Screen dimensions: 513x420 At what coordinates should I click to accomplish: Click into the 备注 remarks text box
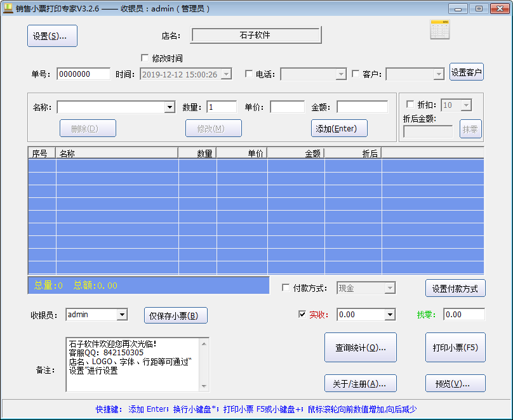click(133, 364)
